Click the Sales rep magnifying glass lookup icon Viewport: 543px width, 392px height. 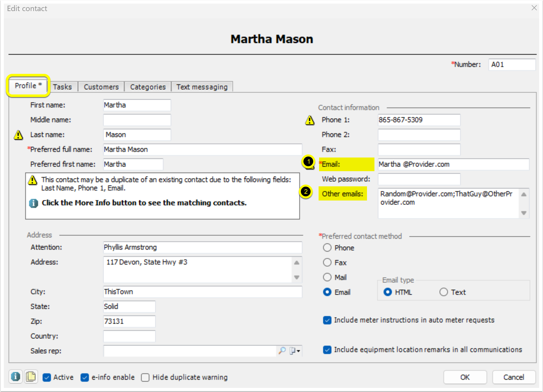[x=282, y=351]
